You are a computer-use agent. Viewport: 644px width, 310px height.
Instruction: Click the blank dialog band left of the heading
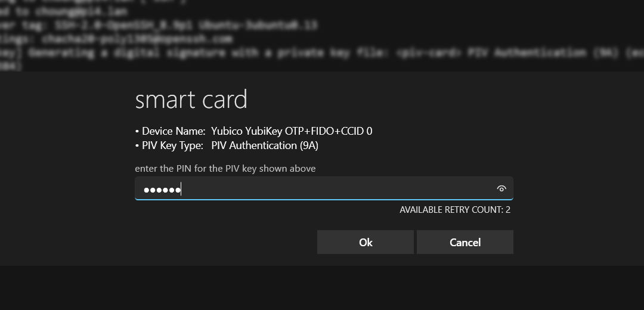(x=66, y=100)
